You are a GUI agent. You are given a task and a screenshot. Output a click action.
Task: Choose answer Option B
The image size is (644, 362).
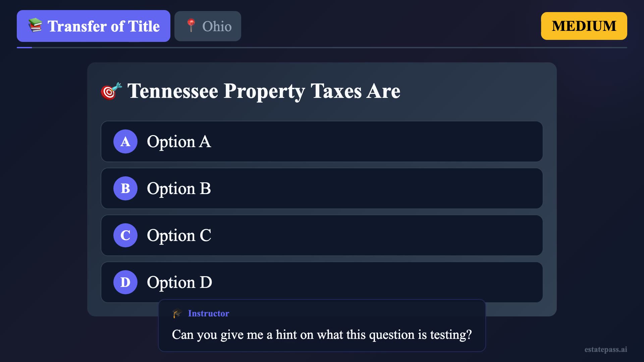pos(321,188)
